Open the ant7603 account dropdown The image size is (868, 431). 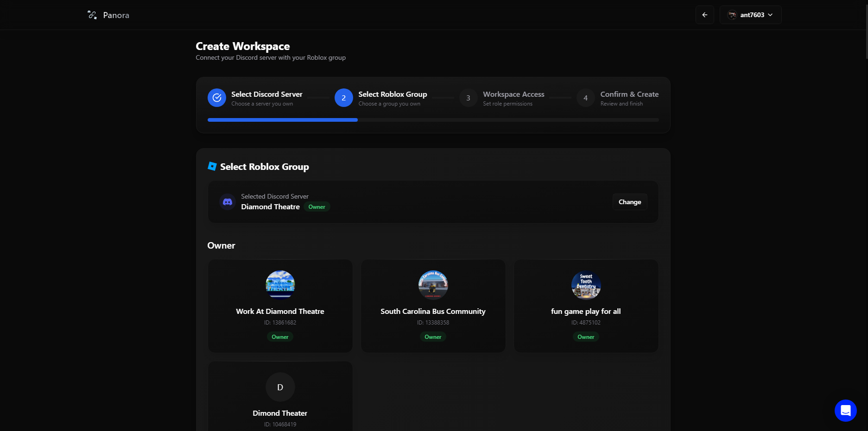click(x=750, y=15)
